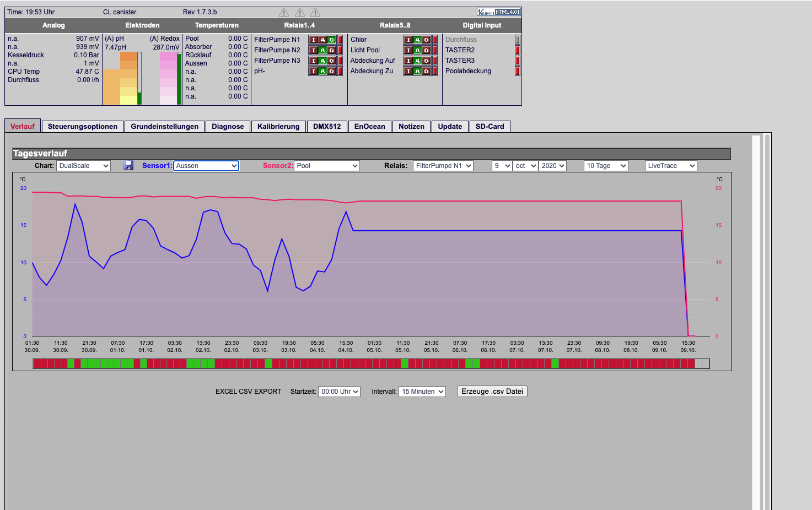Set Abdeckung Zu to A (auto)
This screenshot has width=812, height=510.
[x=417, y=71]
